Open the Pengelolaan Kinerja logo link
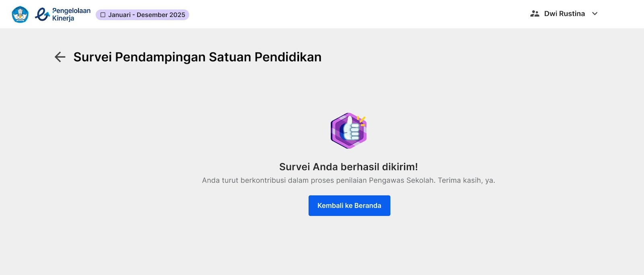This screenshot has width=644, height=275. point(63,15)
